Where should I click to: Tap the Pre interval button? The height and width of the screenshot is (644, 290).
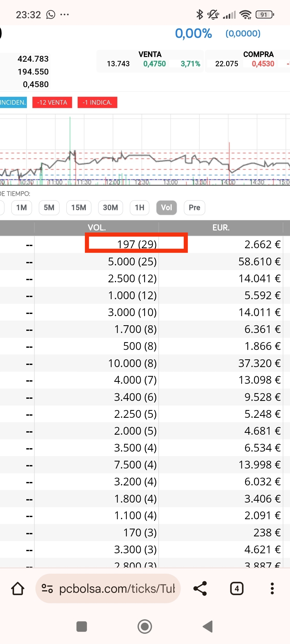[x=194, y=208]
